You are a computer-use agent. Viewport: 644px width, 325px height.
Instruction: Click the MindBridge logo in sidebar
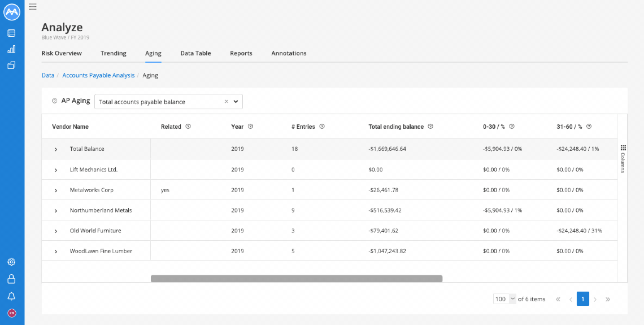point(12,12)
